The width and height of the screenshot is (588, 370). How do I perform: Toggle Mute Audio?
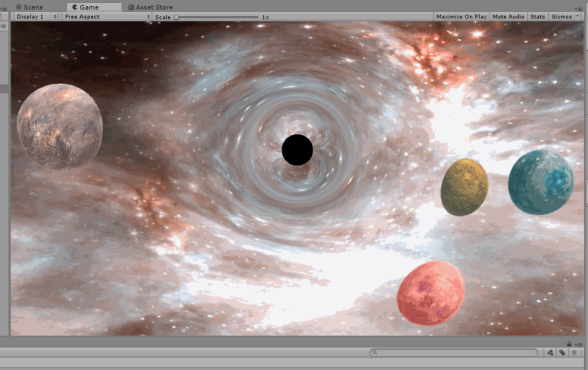tap(508, 16)
